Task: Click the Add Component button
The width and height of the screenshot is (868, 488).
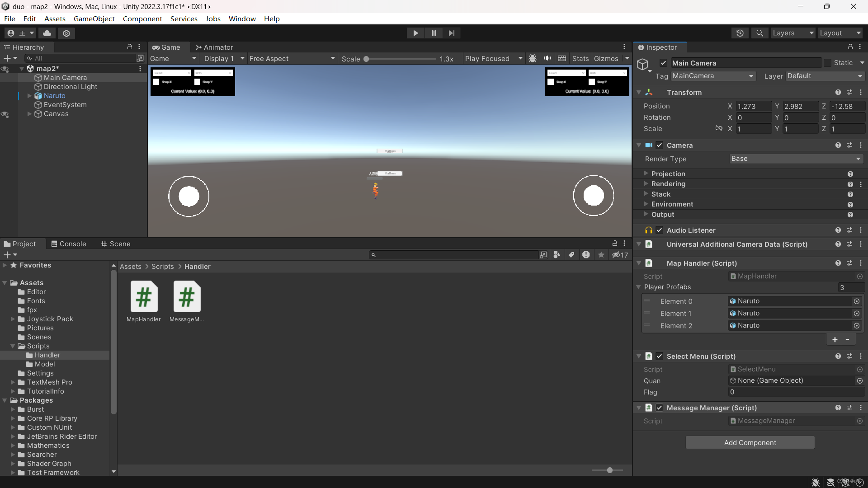Action: point(750,442)
